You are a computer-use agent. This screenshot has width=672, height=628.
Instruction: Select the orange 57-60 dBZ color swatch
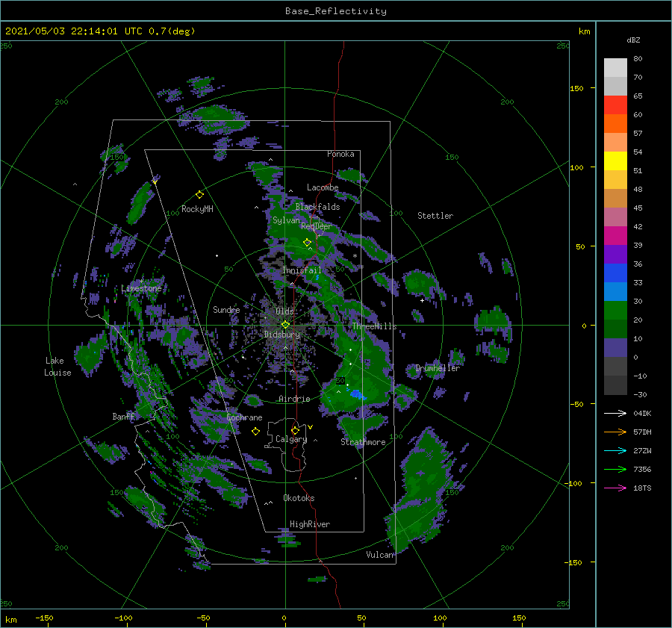pyautogui.click(x=615, y=124)
